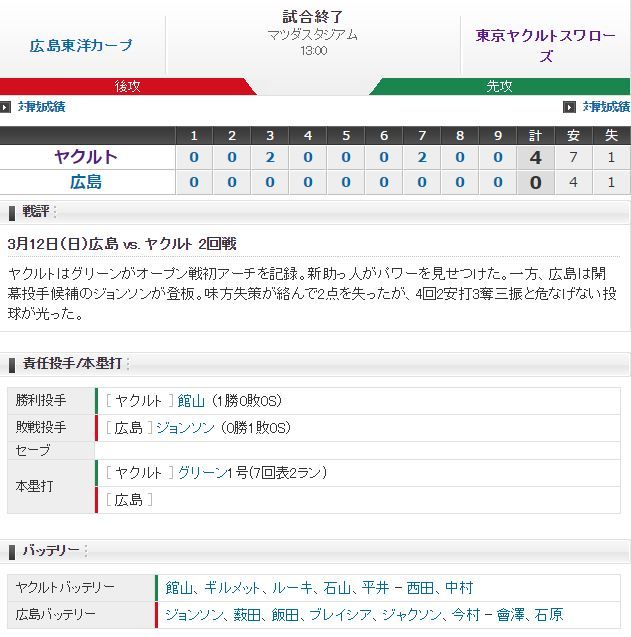Click 広島 total runs 0 cell
631x637 pixels.
tap(536, 182)
